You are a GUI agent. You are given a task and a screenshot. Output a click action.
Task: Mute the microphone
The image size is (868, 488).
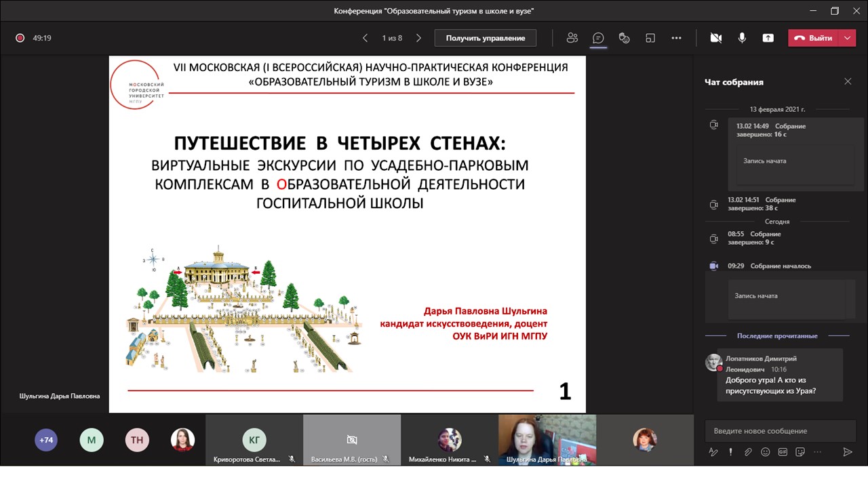[742, 38]
